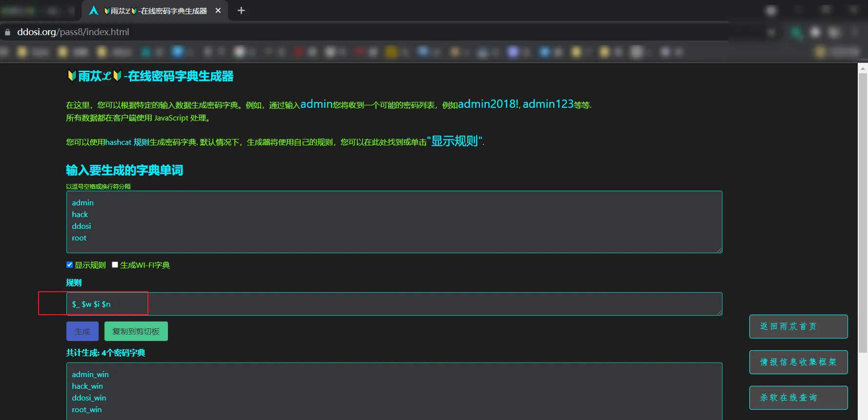The image size is (868, 420).
Task: Click the page scrollbar up arrow
Action: [863, 69]
